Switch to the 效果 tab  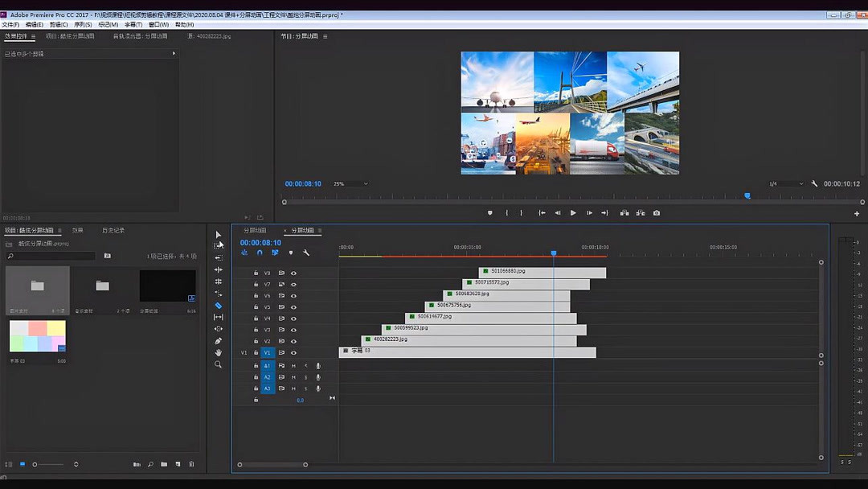[78, 231]
